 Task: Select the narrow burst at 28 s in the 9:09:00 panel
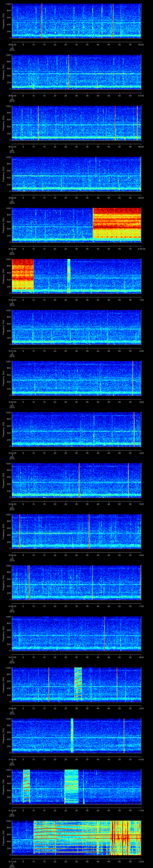[x=72, y=736]
